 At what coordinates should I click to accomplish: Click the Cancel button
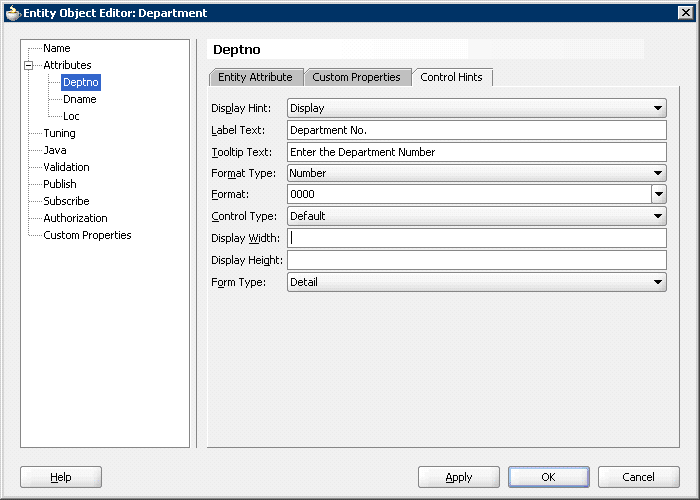tap(638, 477)
